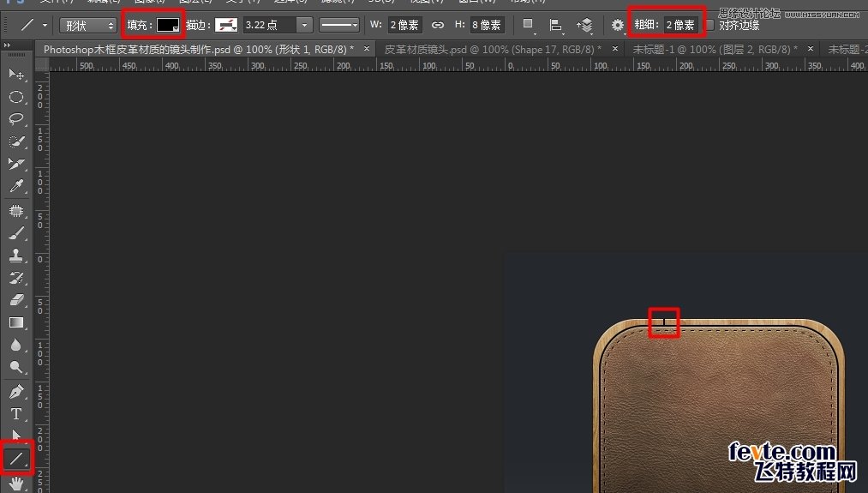
Task: Select the Elliptical Marquee tool
Action: click(16, 96)
